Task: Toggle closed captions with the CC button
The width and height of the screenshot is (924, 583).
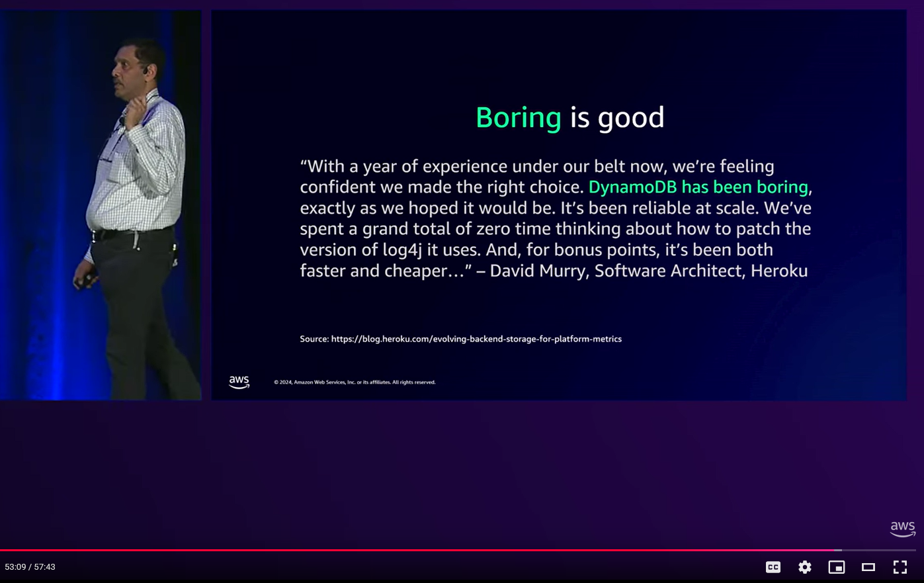Action: pos(773,567)
